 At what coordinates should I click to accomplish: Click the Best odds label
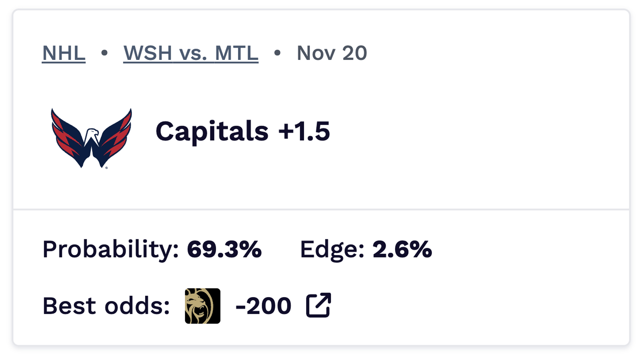click(x=106, y=304)
